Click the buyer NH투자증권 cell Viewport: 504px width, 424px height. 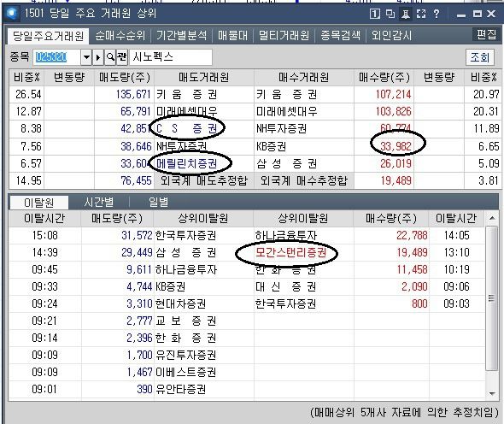pos(304,129)
